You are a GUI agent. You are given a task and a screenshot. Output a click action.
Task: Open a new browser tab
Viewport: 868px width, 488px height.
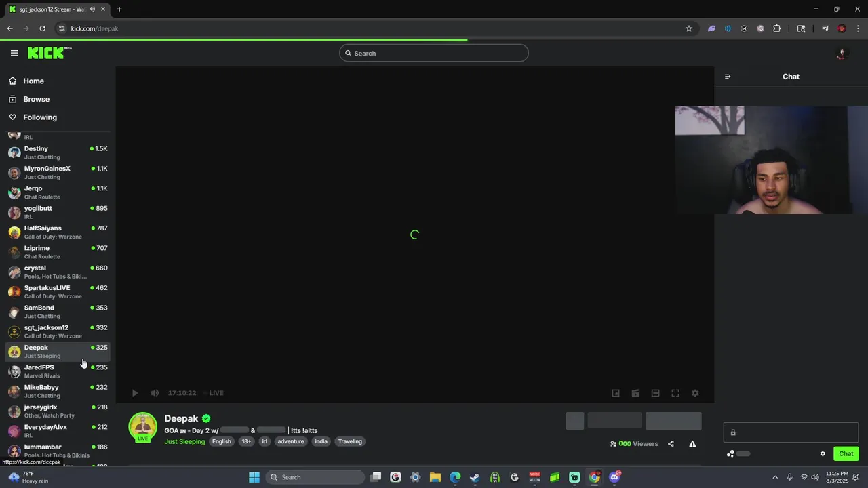point(119,9)
